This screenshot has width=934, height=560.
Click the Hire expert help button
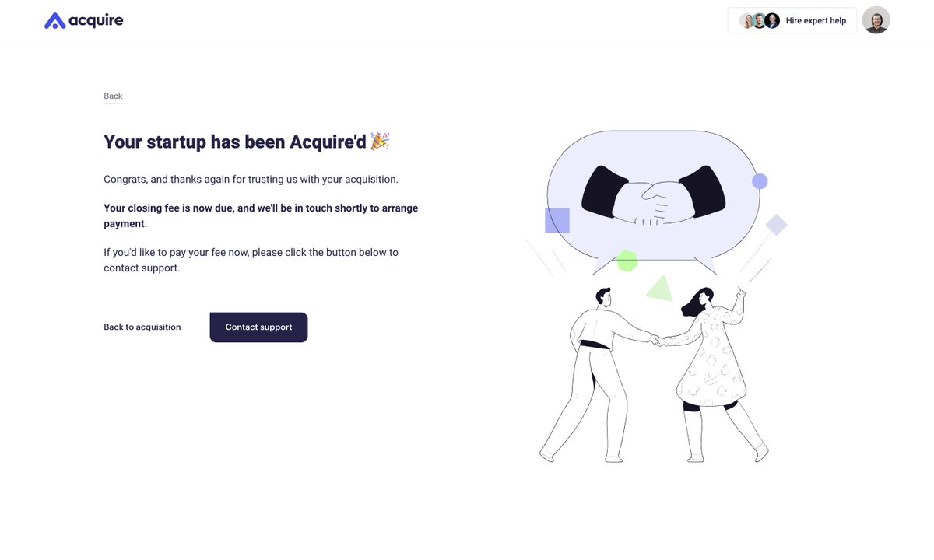pyautogui.click(x=792, y=20)
